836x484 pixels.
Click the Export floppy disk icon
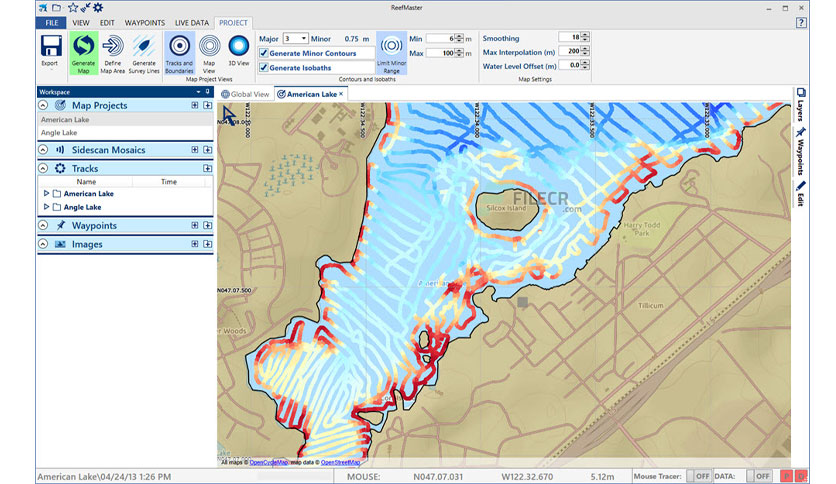[51, 46]
